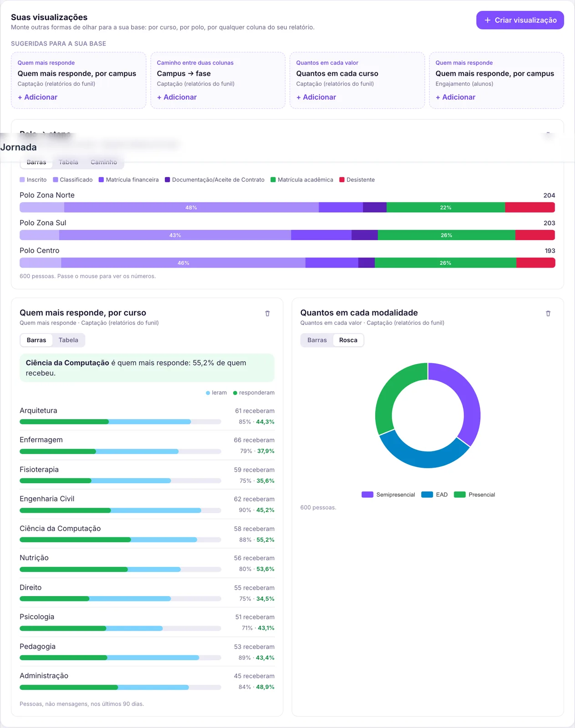This screenshot has width=575, height=728.
Task: Click the "Direito" course name
Action: [x=31, y=587]
